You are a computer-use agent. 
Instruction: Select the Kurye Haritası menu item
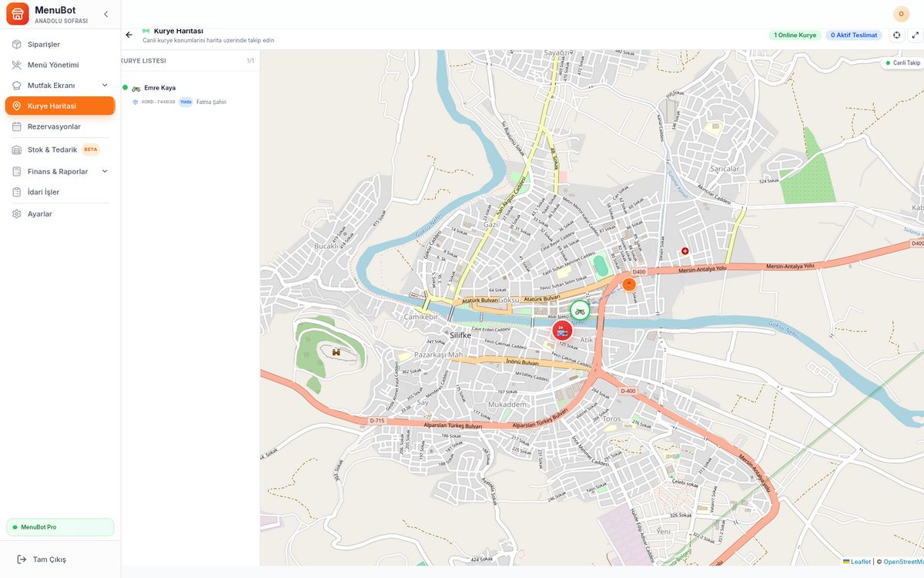tap(60, 106)
